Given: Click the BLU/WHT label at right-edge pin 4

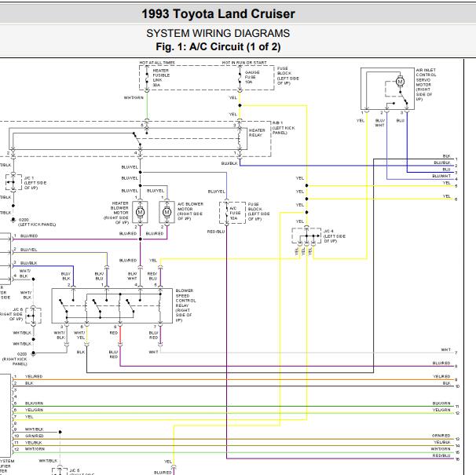Looking at the screenshot, I should tap(441, 176).
